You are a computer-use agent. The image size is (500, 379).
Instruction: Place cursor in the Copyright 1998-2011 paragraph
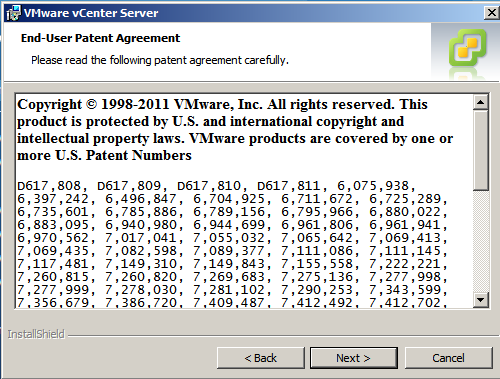pos(235,130)
